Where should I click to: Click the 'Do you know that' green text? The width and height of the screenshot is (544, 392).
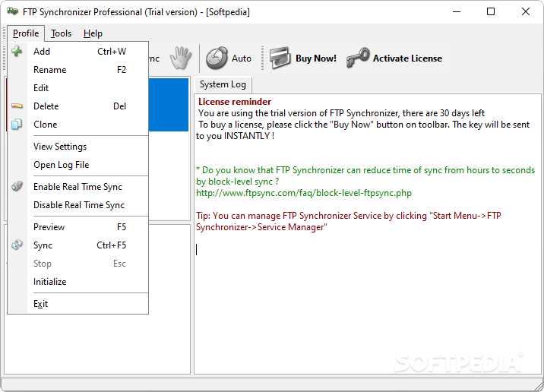(x=365, y=175)
